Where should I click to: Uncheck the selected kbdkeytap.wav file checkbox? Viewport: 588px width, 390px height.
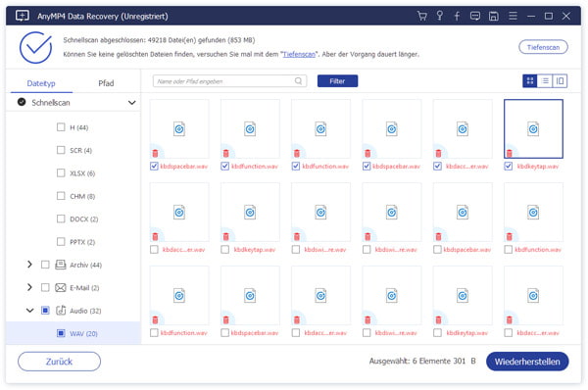click(x=508, y=167)
